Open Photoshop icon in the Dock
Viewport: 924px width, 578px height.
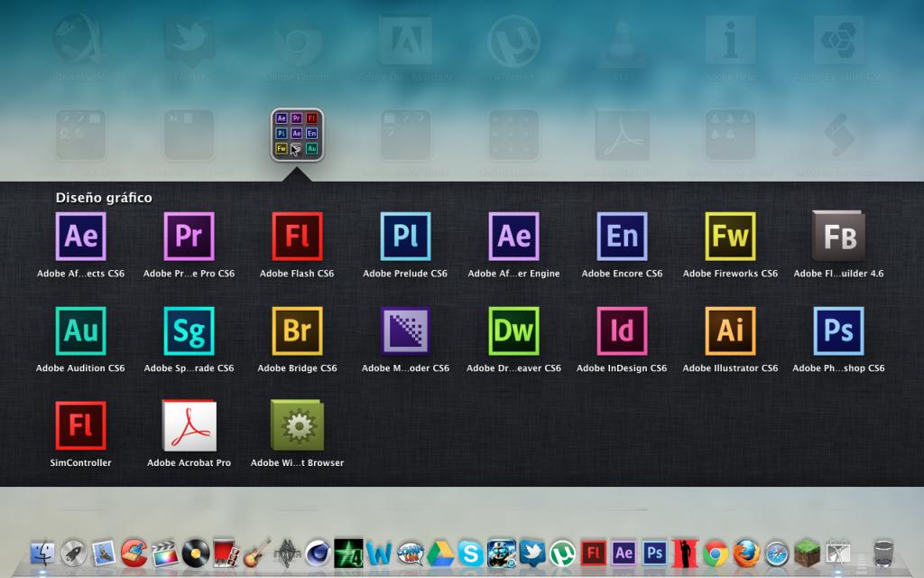655,554
